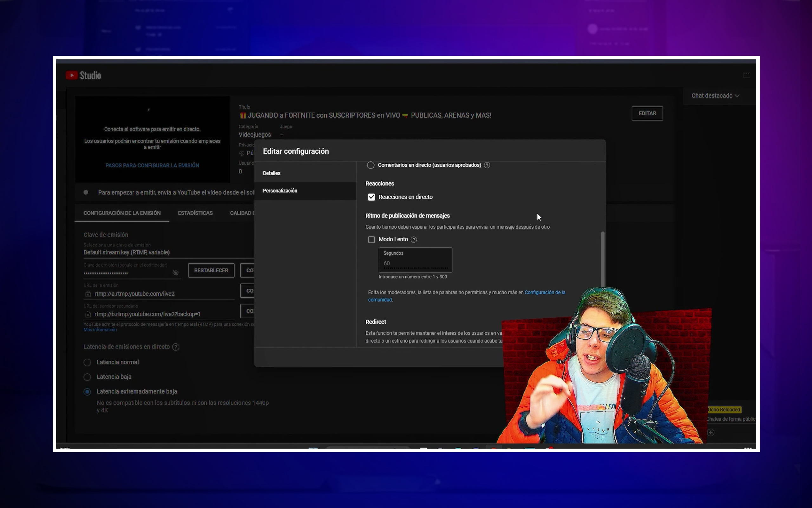Click help icon beside Latencia de emisiones
Screen dimensions: 812x508
[175, 347]
